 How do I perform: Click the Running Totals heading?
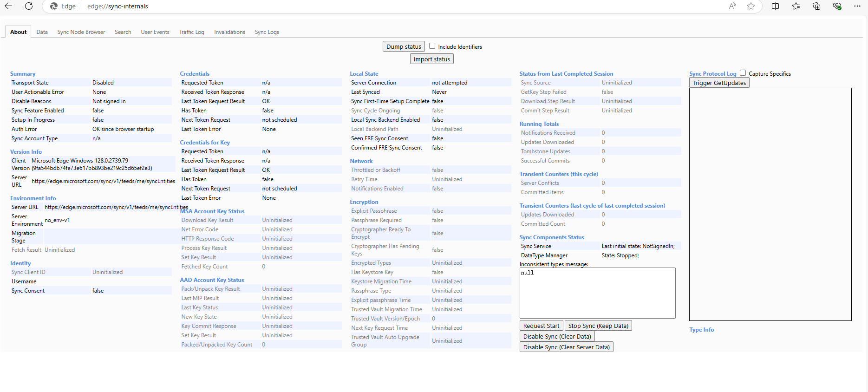tap(539, 124)
